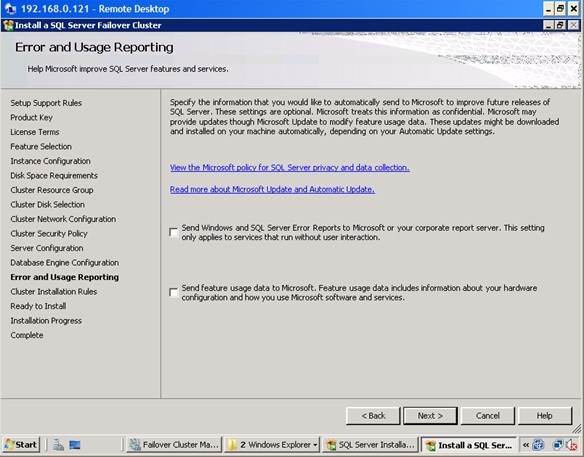Select the Cluster Network Configuration step
The width and height of the screenshot is (584, 457).
pos(63,219)
